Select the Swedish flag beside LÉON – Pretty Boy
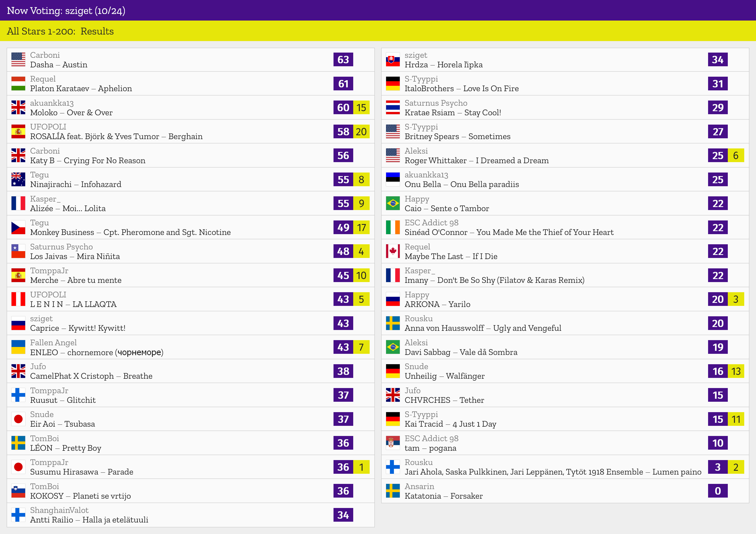 point(18,443)
